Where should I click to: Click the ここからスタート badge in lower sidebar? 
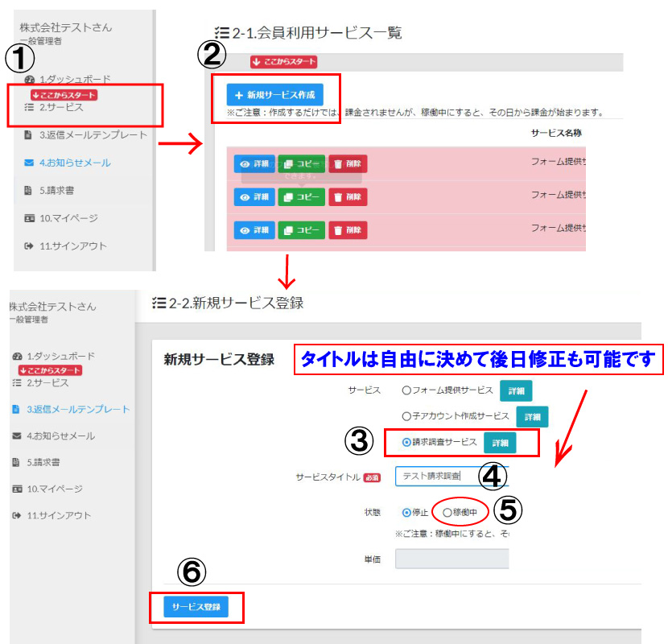click(x=50, y=370)
